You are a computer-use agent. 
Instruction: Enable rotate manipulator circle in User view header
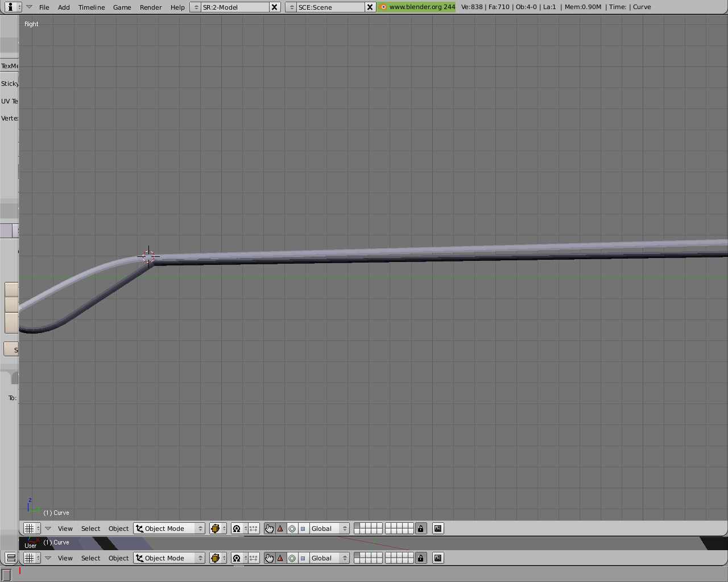pos(292,558)
